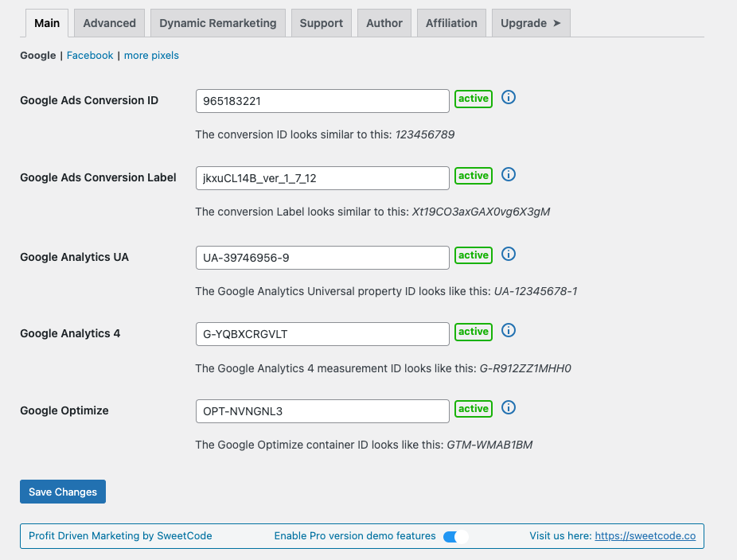This screenshot has width=737, height=560.
Task: Focus the Google Ads Conversion ID field
Action: coord(322,101)
